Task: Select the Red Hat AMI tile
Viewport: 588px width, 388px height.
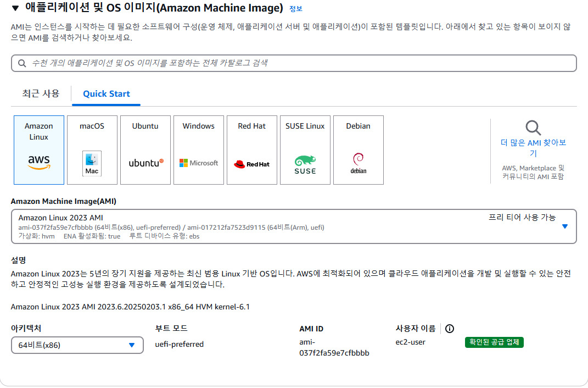Action: (252, 150)
